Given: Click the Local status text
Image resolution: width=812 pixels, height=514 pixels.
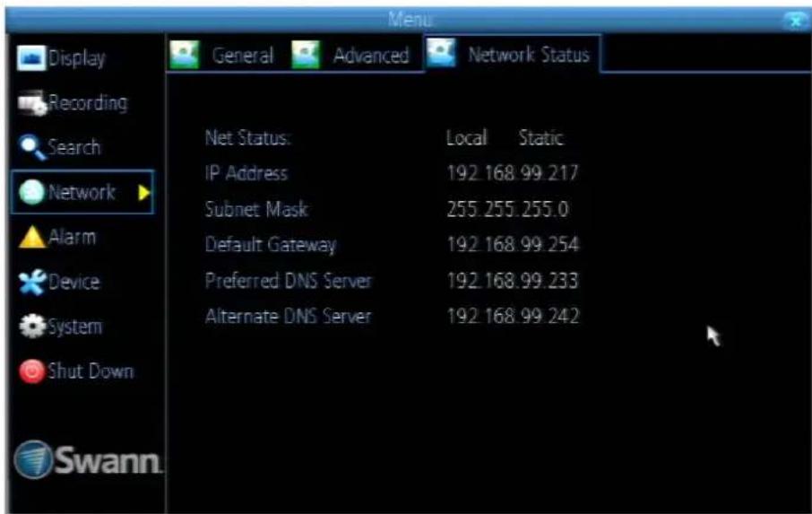Looking at the screenshot, I should pos(467,138).
